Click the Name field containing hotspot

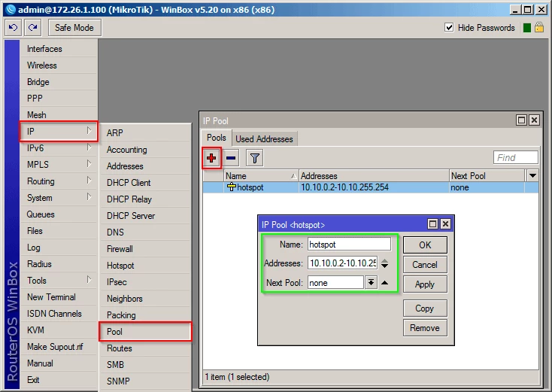point(349,244)
